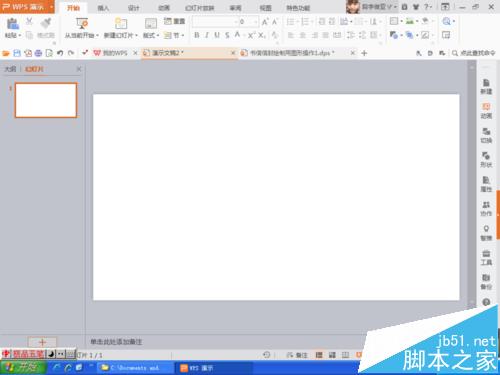Switch to the Slide Show ribbon tab
This screenshot has height=375, width=500.
199,8
